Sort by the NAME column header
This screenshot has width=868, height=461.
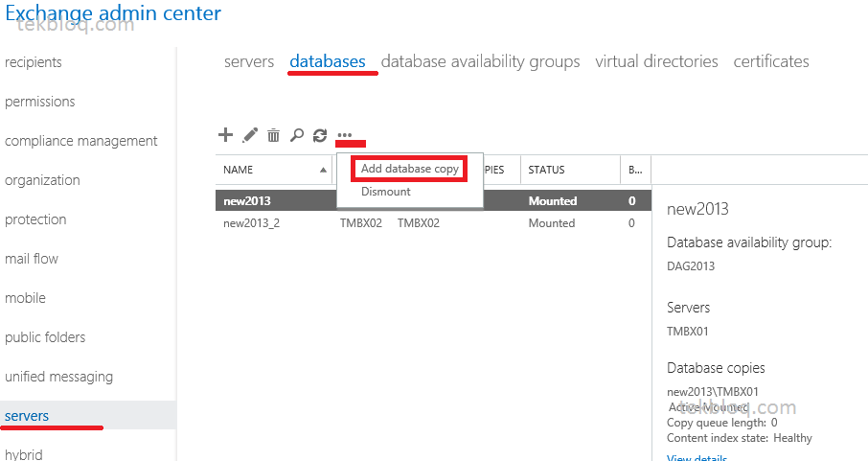274,170
